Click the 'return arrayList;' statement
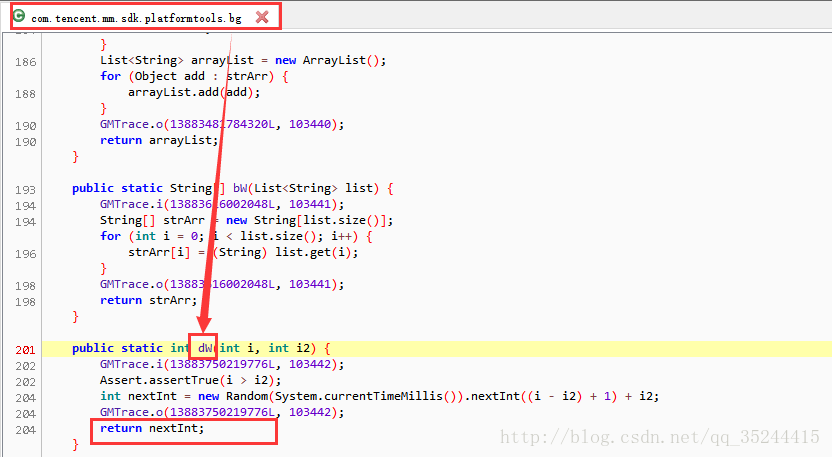 tap(159, 140)
